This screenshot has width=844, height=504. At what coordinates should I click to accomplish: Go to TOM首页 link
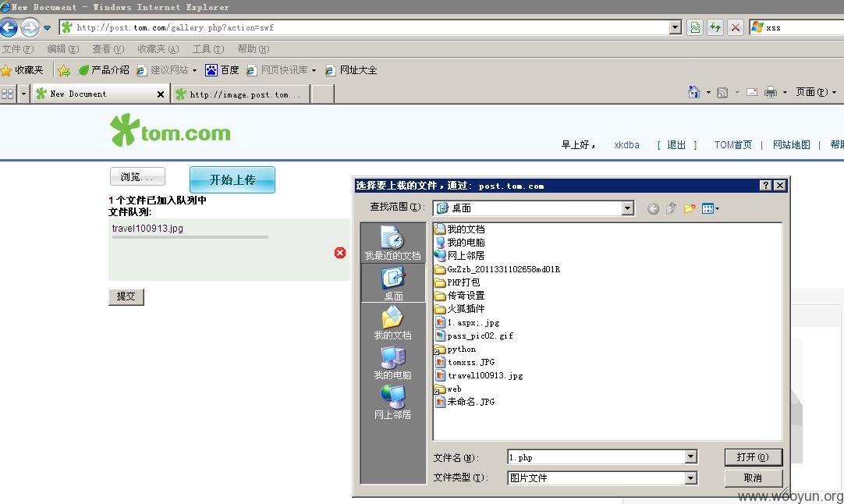(732, 145)
